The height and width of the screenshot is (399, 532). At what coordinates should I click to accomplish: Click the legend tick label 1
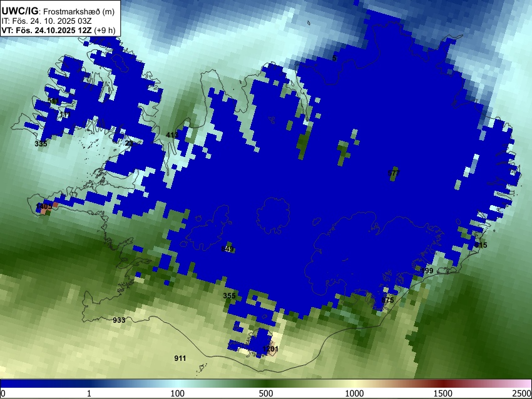click(89, 393)
